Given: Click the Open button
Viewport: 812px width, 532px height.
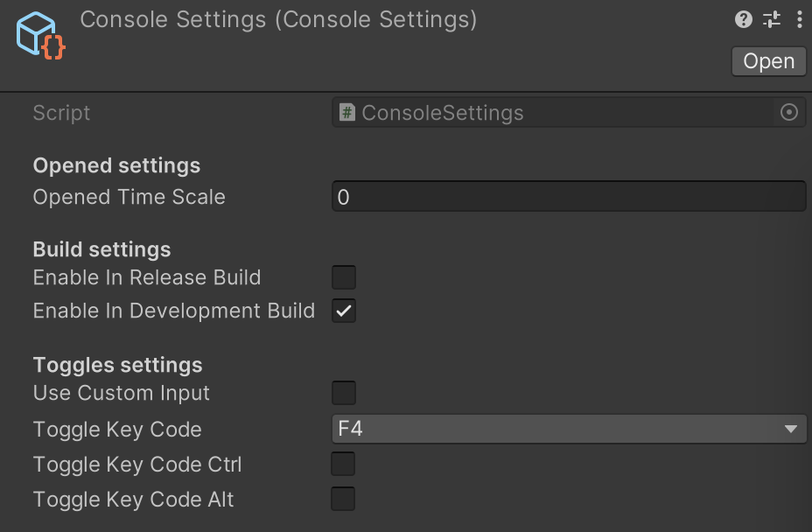Looking at the screenshot, I should (768, 61).
